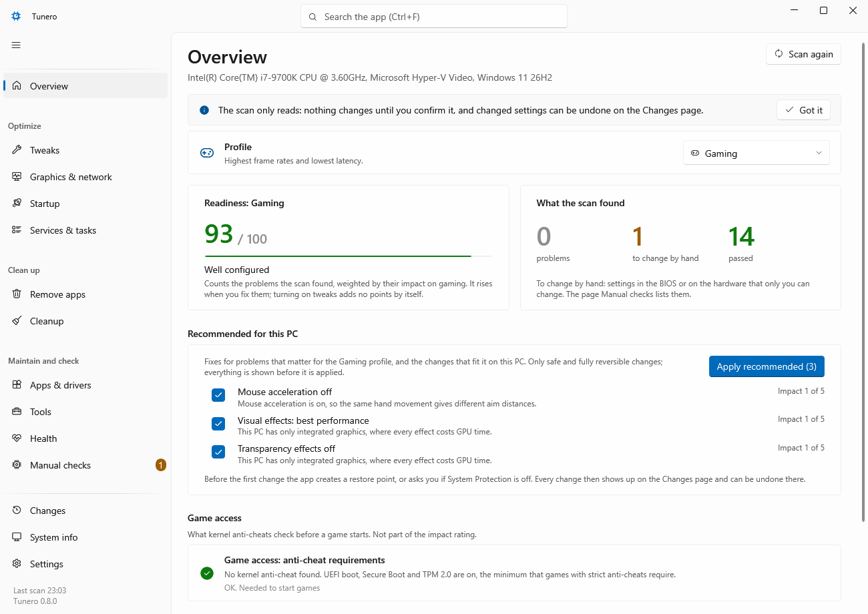This screenshot has height=614, width=868.
Task: Uncheck Visual effects: best performance
Action: coord(218,424)
